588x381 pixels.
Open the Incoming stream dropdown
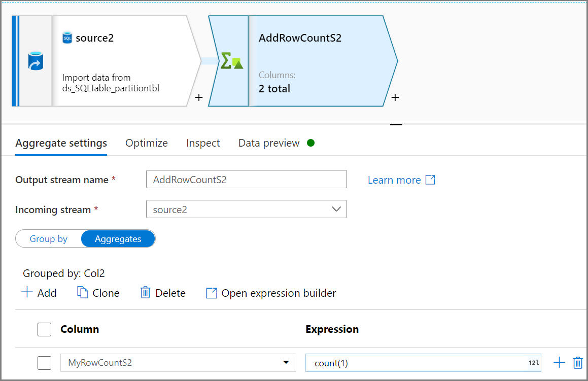point(246,210)
